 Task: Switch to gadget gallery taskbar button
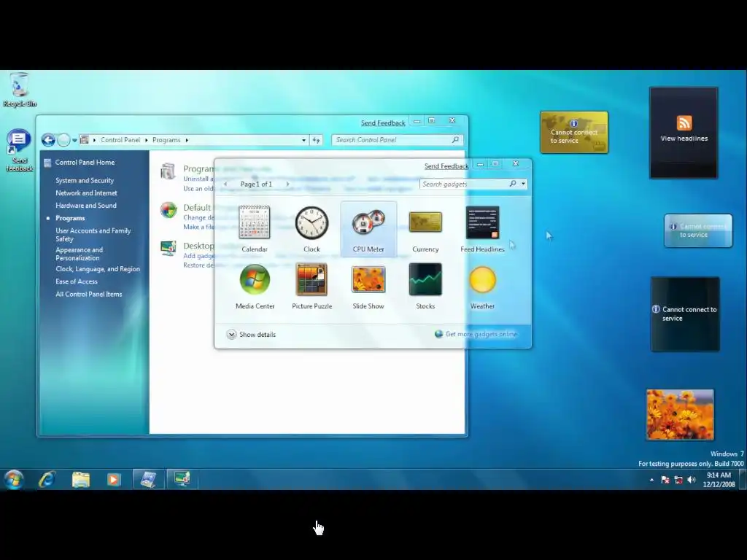pos(182,479)
